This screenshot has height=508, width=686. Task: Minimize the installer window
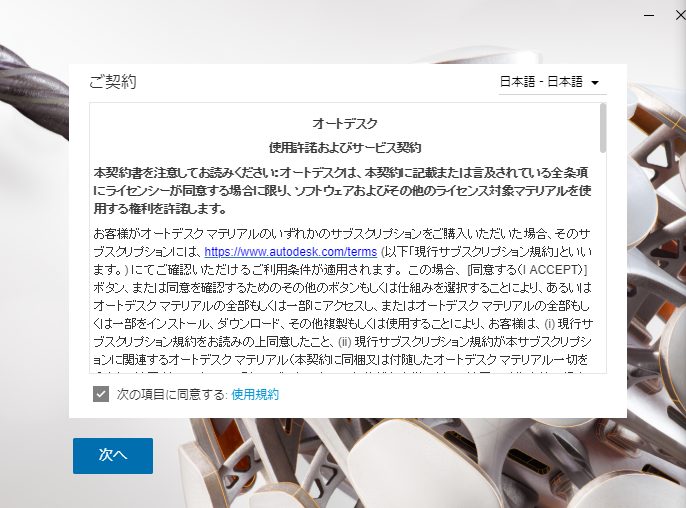coord(649,15)
